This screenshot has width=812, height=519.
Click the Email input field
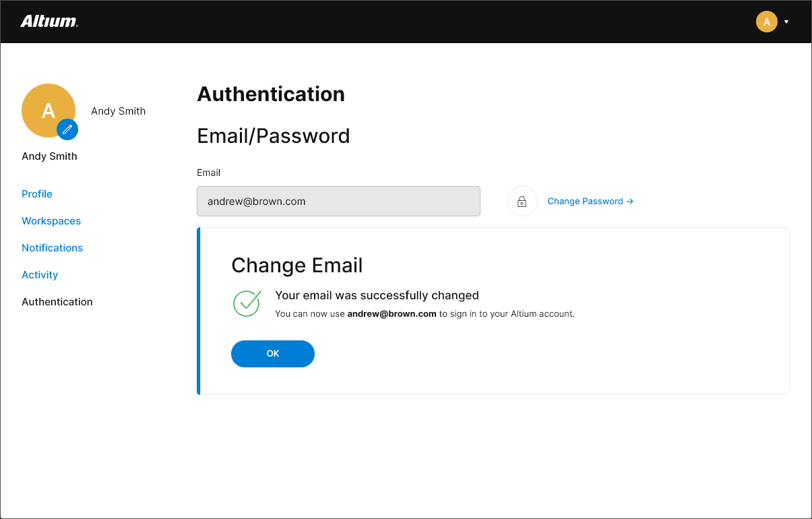click(338, 202)
